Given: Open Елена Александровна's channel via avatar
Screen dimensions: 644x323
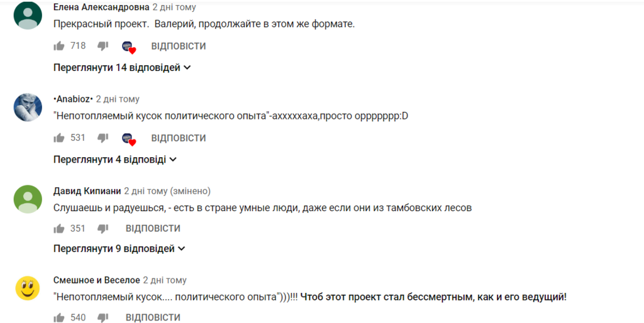Looking at the screenshot, I should pyautogui.click(x=28, y=15).
